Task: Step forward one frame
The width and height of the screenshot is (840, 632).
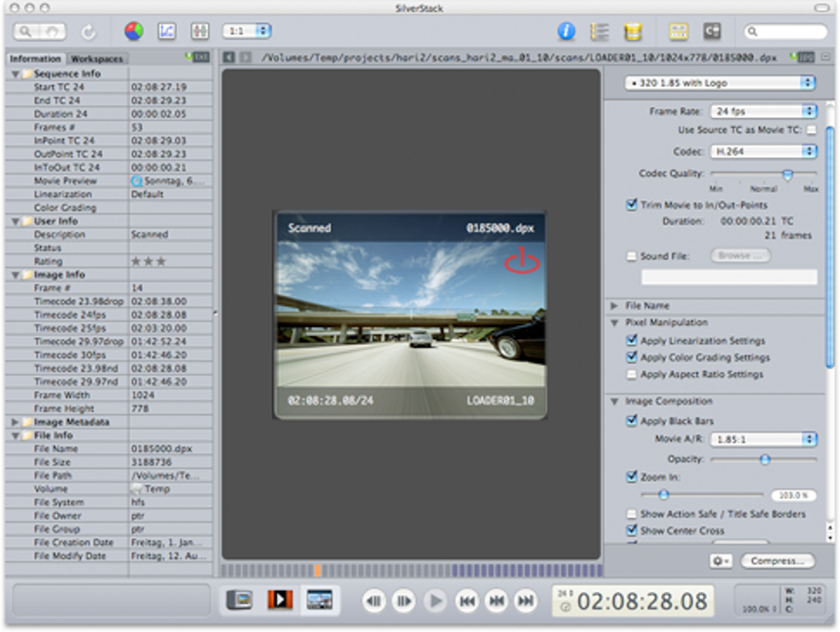Action: pos(403,601)
